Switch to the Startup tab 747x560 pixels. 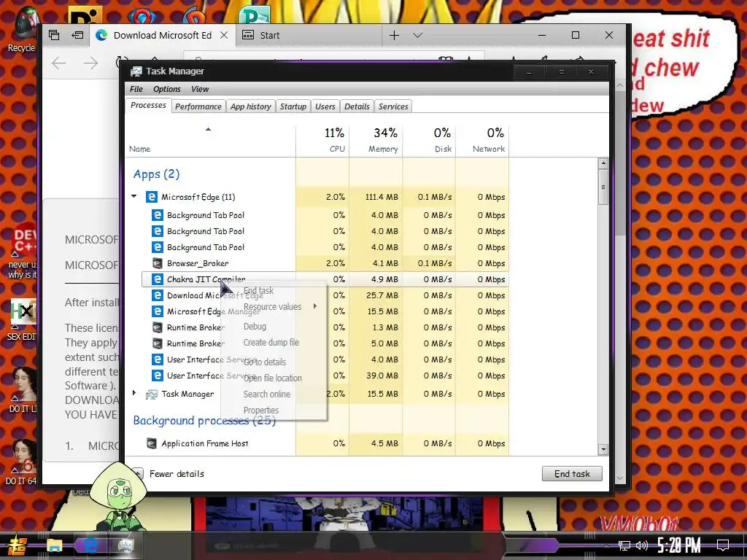tap(293, 106)
